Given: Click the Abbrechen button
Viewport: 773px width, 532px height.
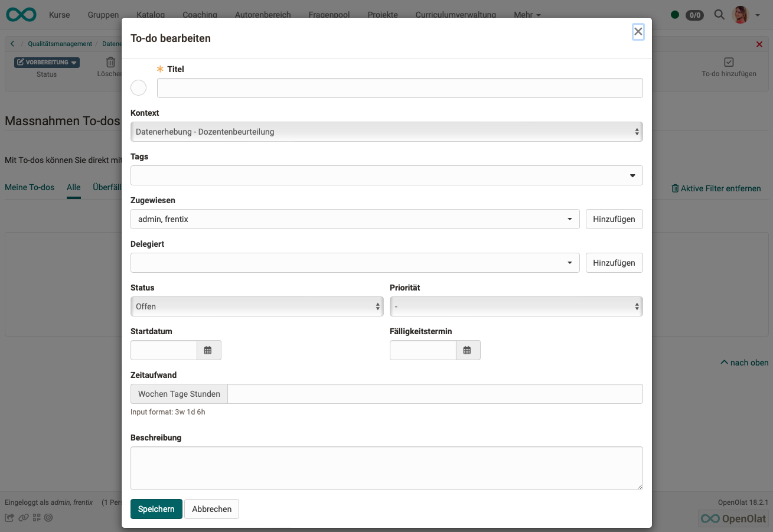Looking at the screenshot, I should tap(211, 509).
